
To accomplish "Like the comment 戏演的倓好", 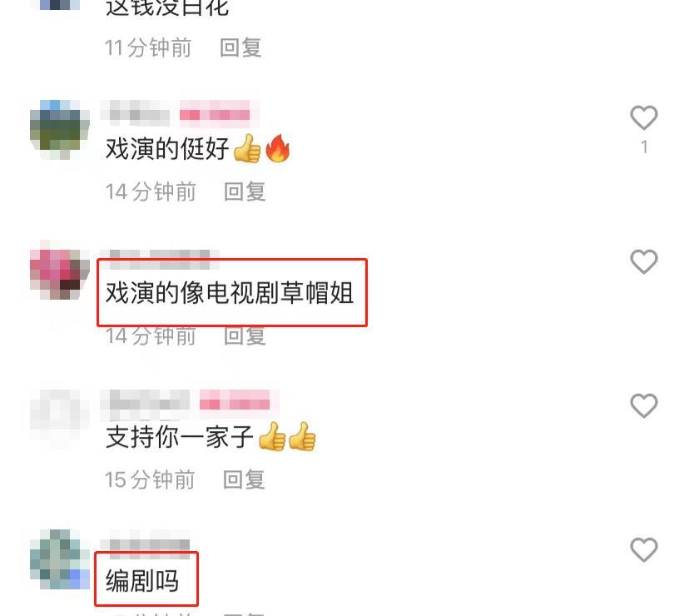I will [x=644, y=117].
